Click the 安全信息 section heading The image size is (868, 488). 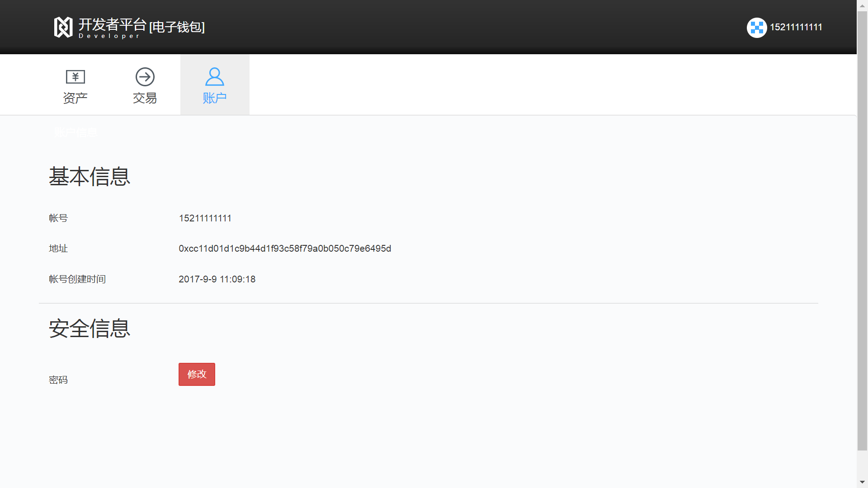click(90, 328)
